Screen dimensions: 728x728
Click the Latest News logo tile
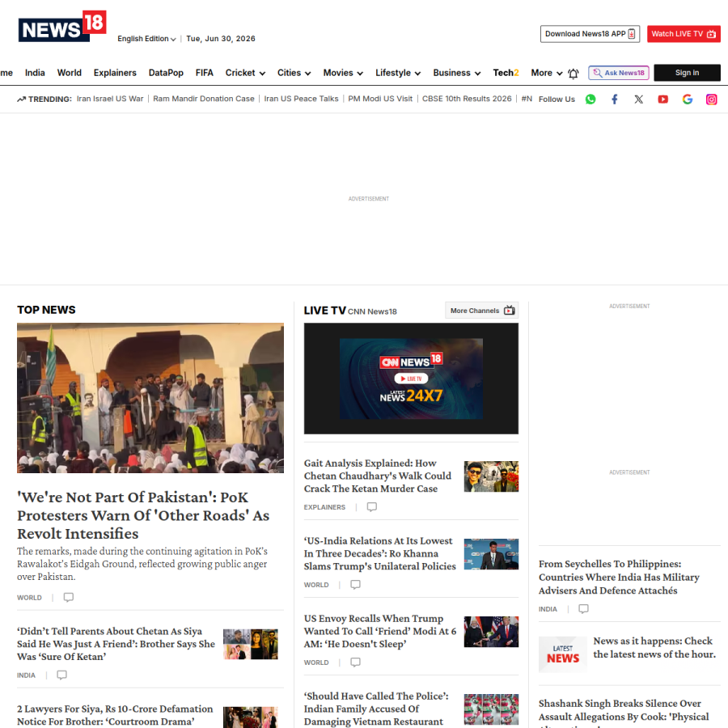[563, 654]
